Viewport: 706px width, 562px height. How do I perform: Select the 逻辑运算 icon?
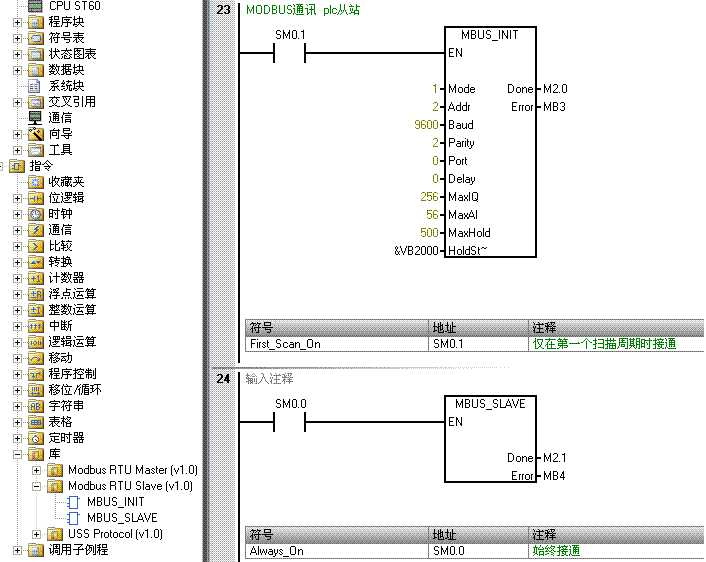pyautogui.click(x=36, y=342)
